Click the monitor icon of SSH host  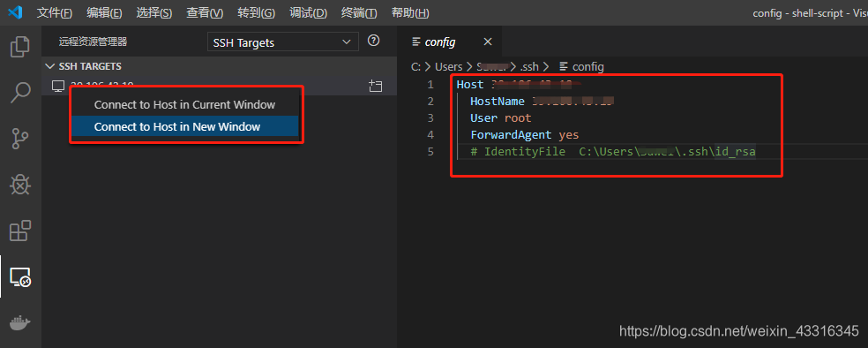[58, 86]
